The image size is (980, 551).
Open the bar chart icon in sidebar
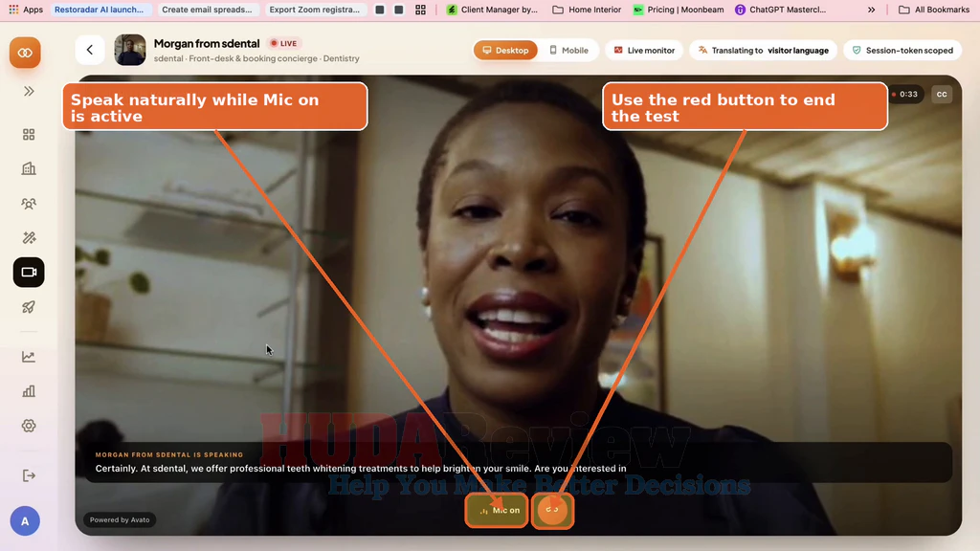pos(29,391)
